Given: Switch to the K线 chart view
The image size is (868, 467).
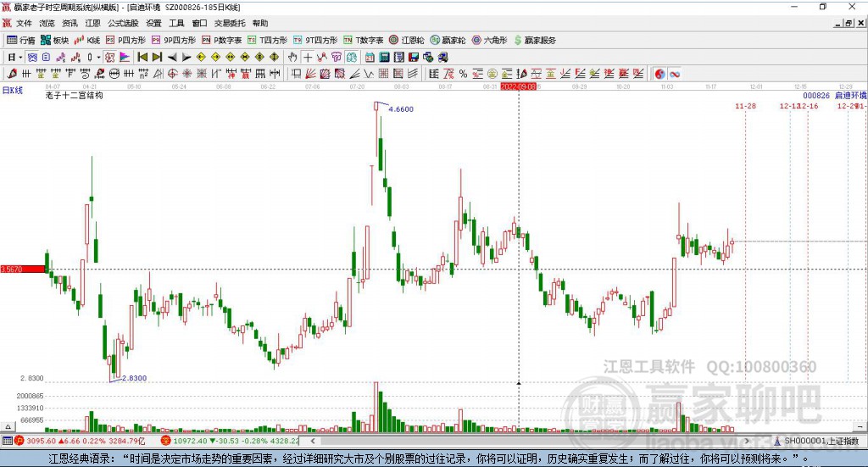Looking at the screenshot, I should [x=87, y=40].
